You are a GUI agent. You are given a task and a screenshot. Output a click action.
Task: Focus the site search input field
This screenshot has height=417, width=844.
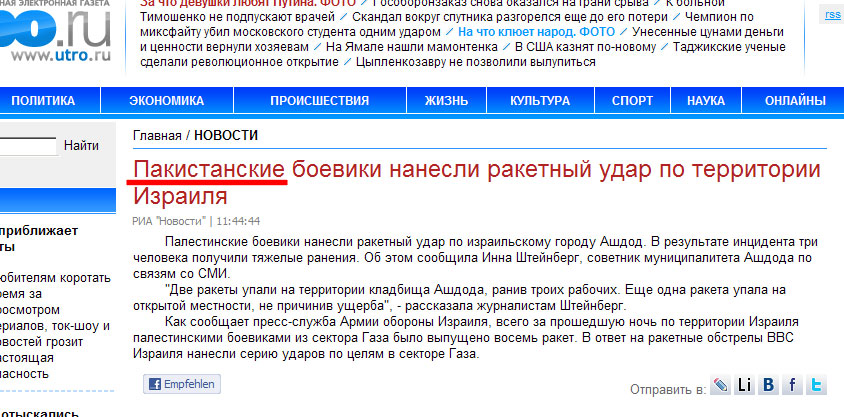click(x=28, y=146)
